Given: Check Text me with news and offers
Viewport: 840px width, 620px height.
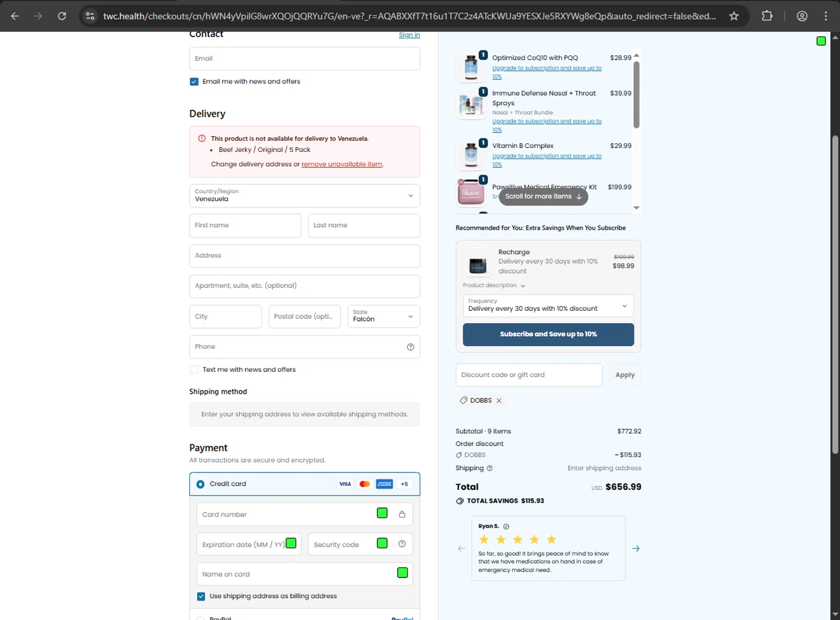Looking at the screenshot, I should [x=194, y=370].
